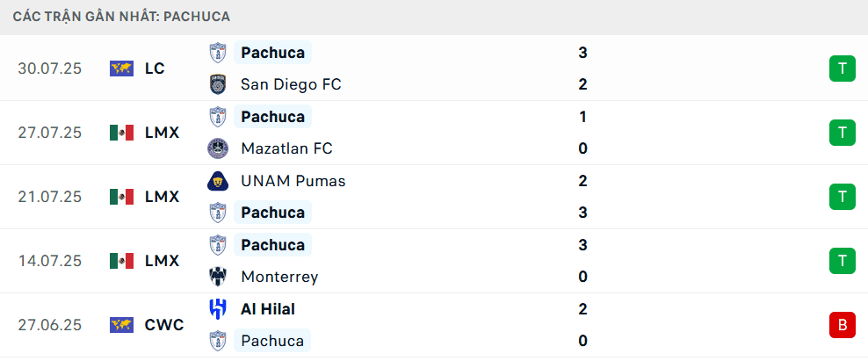Click green T badge for San Diego match

pos(842,69)
